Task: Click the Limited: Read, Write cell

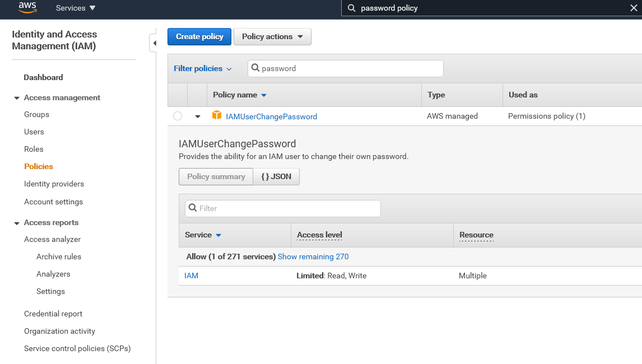Action: point(331,276)
